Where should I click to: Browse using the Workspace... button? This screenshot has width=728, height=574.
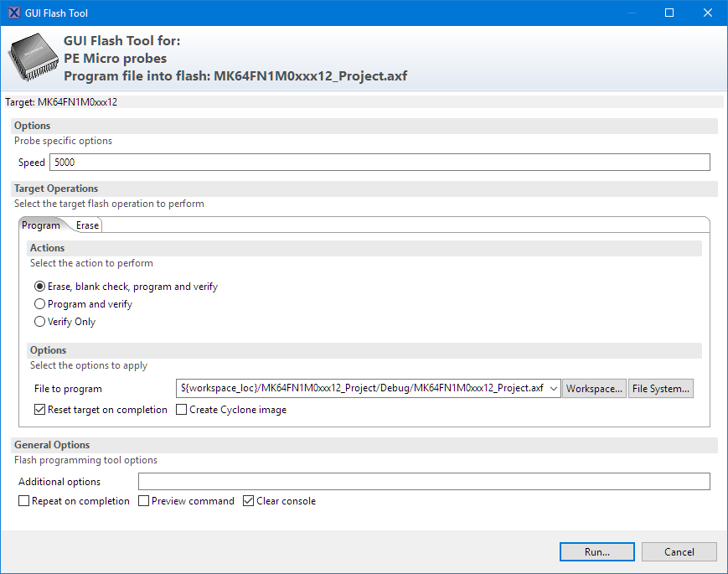(594, 389)
